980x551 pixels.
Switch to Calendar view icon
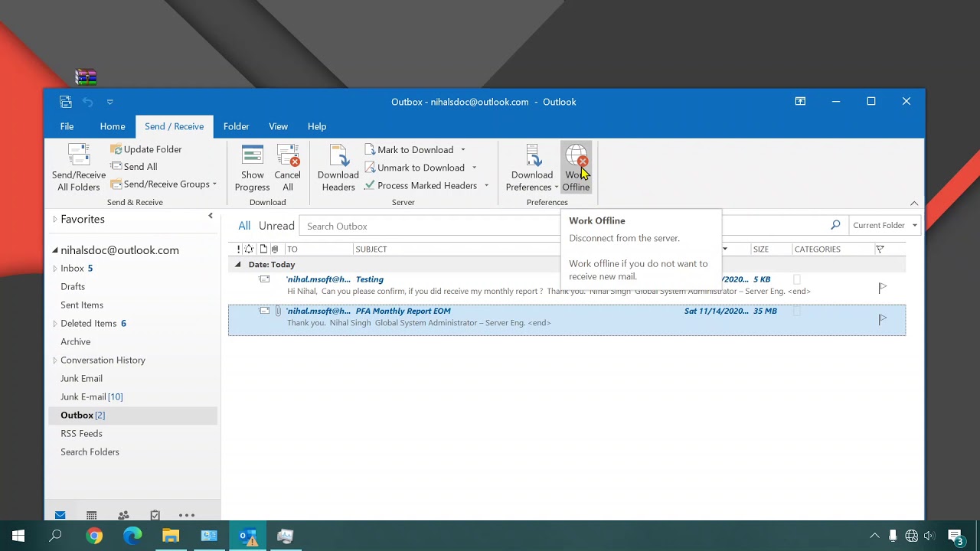click(91, 515)
